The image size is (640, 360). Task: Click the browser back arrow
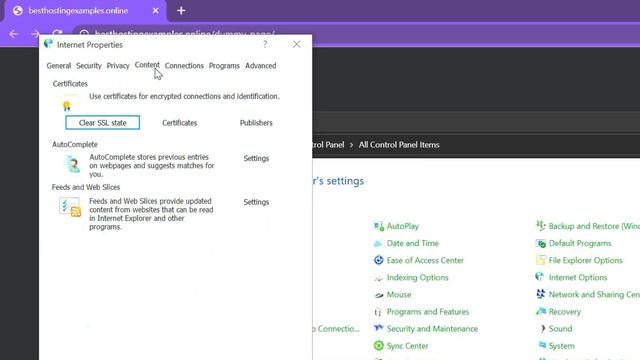[13, 34]
